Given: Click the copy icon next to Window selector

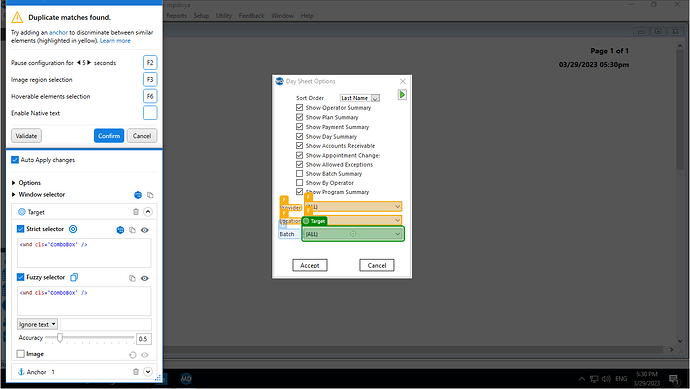Looking at the screenshot, I should (x=150, y=195).
